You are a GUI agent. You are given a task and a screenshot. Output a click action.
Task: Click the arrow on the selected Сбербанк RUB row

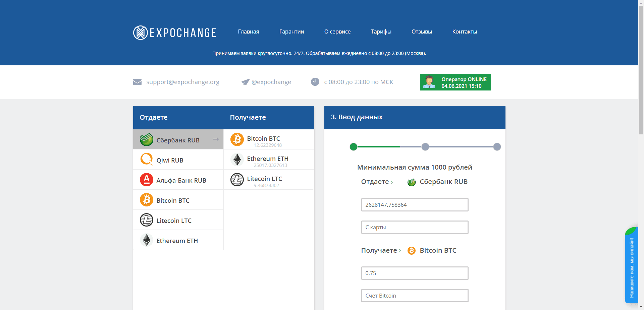(x=216, y=139)
